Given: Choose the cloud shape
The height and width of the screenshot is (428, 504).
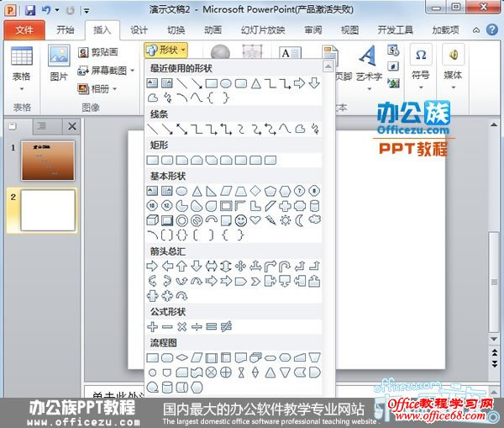Looking at the screenshot, I should coord(316,220).
